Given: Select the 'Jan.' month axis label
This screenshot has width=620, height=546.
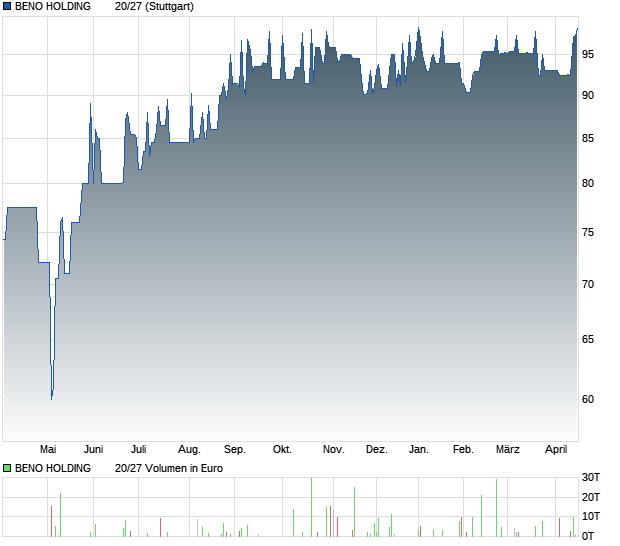Looking at the screenshot, I should (419, 449).
